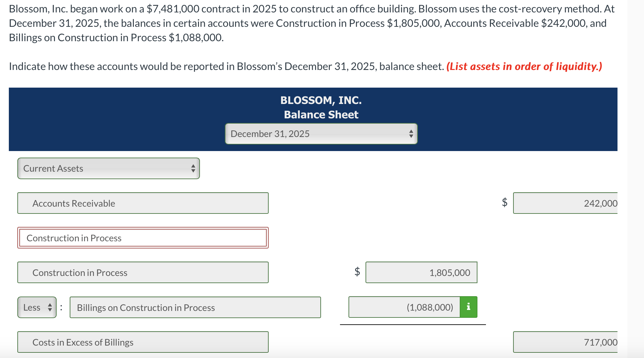Open the Current Assets section dropdown
The image size is (644, 358).
pyautogui.click(x=108, y=168)
